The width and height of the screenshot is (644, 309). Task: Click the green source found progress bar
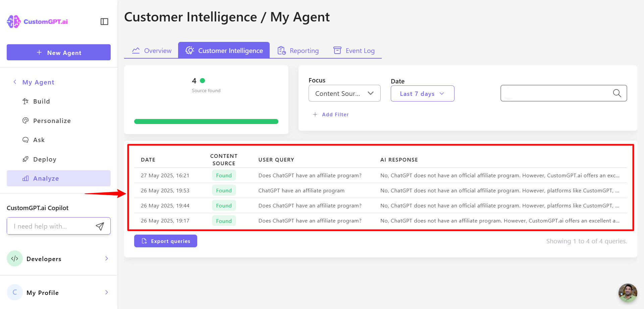(206, 121)
